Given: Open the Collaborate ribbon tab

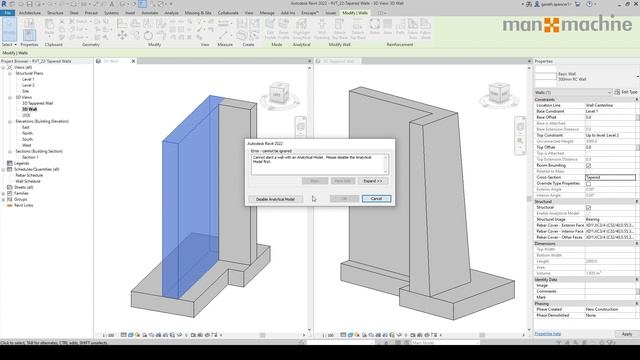Looking at the screenshot, I should tap(228, 13).
